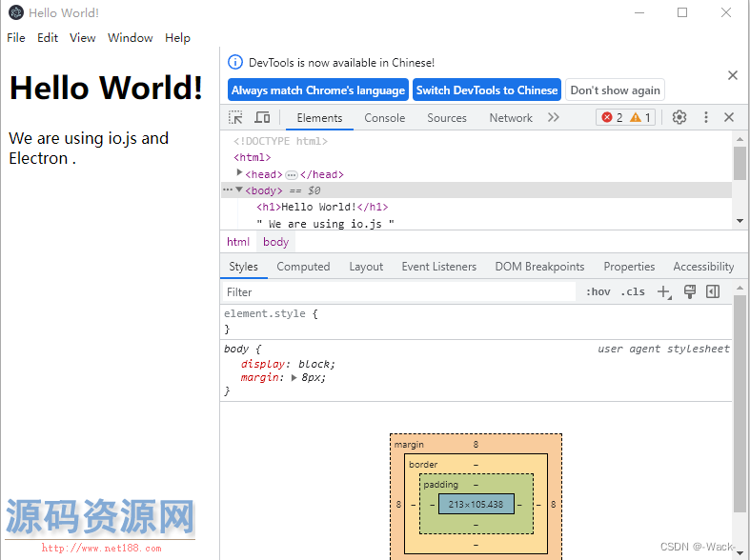Image resolution: width=750 pixels, height=560 pixels.
Task: Click the block value of display
Action: [x=314, y=364]
